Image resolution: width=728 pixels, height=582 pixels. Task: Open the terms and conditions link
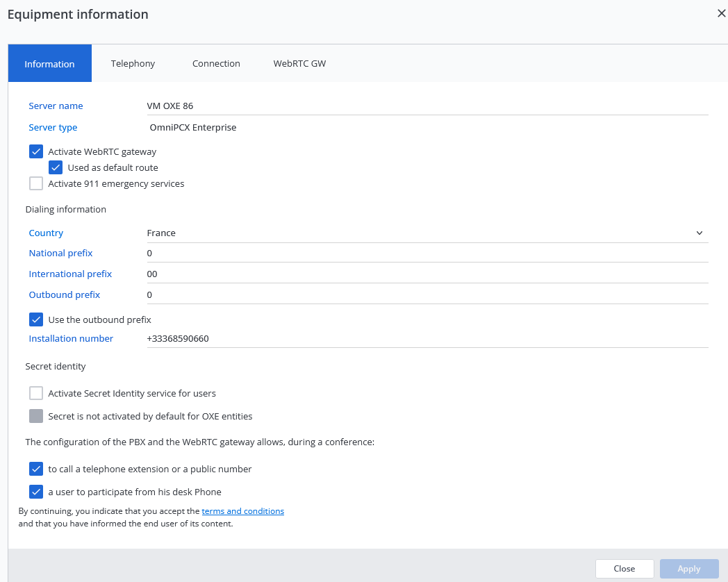click(243, 511)
